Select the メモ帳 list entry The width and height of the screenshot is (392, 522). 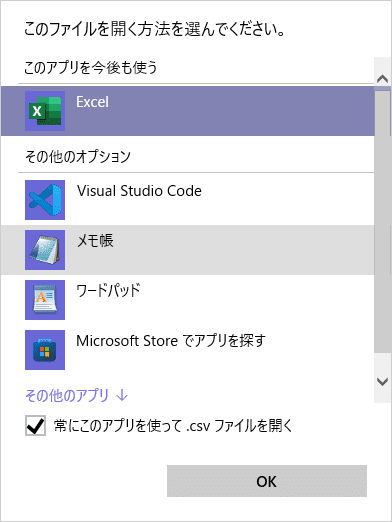click(187, 250)
